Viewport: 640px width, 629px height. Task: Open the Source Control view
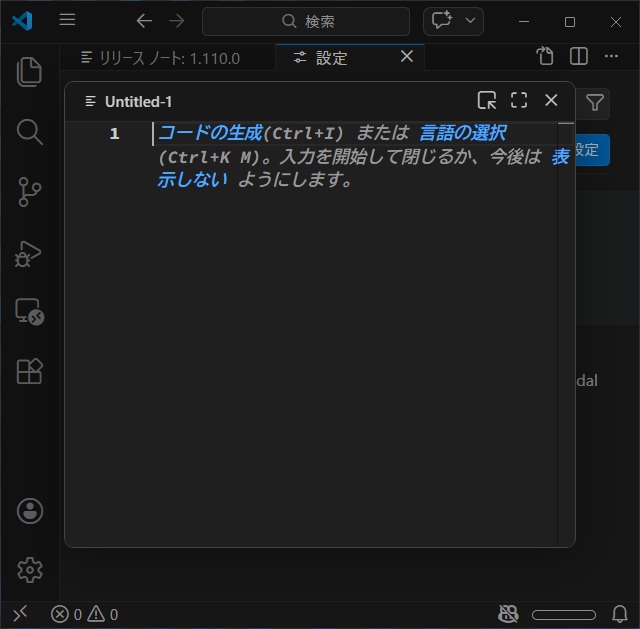click(x=30, y=191)
